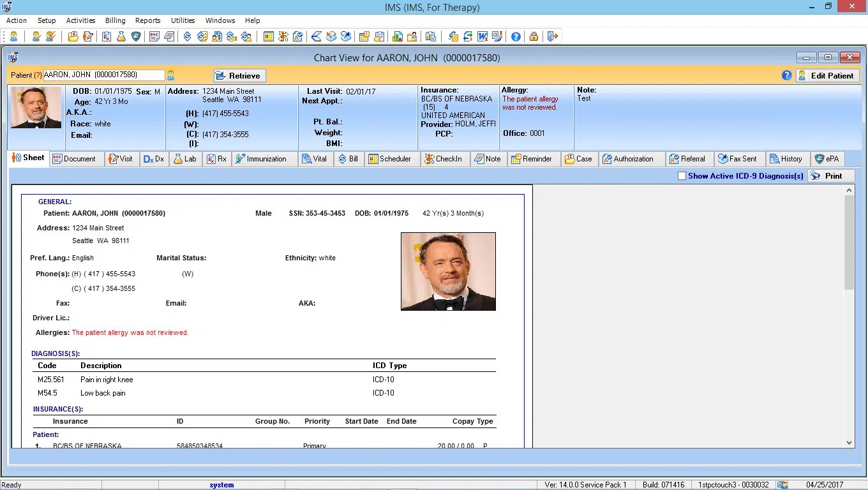Viewport: 868px width, 490px height.
Task: Switch to the Lab tab
Action: (185, 159)
